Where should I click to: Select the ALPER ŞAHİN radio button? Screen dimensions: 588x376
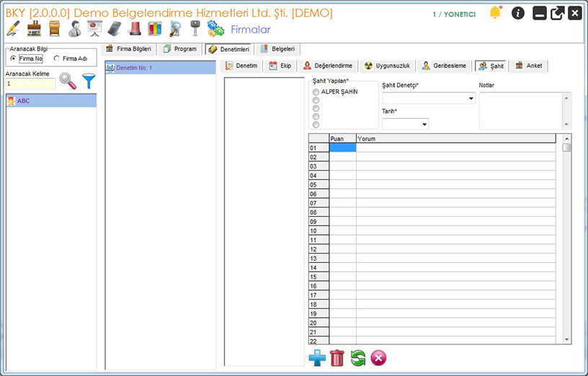tap(316, 92)
